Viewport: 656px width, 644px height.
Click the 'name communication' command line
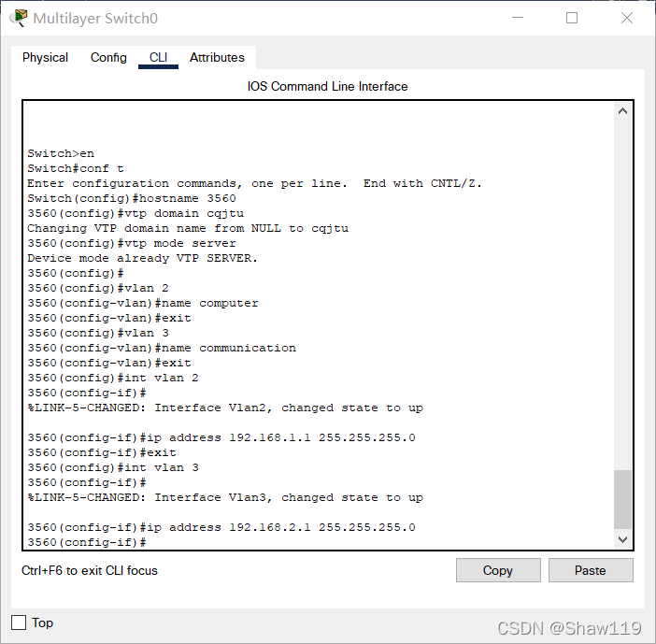coord(162,348)
